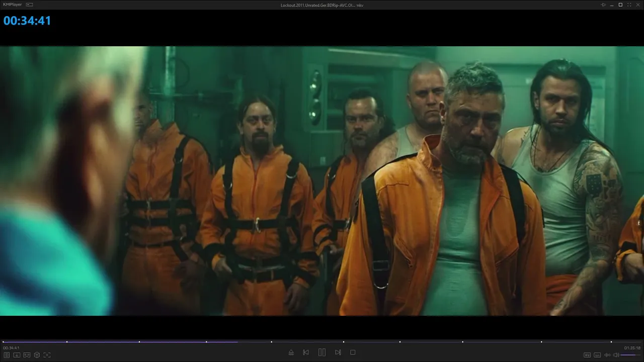Toggle VR mode icon
Image resolution: width=644 pixels, height=362 pixels.
27,355
